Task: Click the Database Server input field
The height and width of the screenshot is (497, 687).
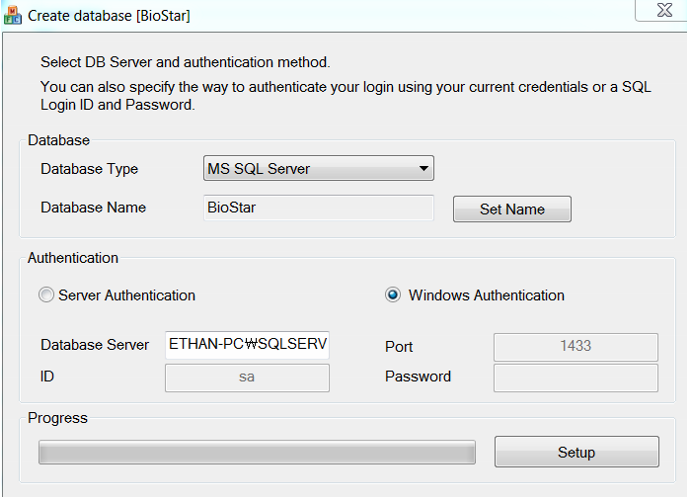Action: 247,345
